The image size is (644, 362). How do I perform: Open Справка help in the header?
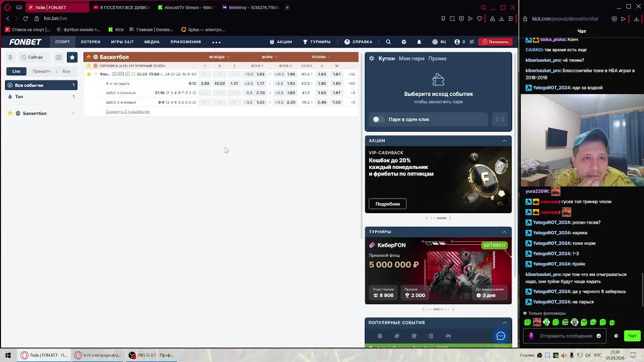[x=358, y=42]
